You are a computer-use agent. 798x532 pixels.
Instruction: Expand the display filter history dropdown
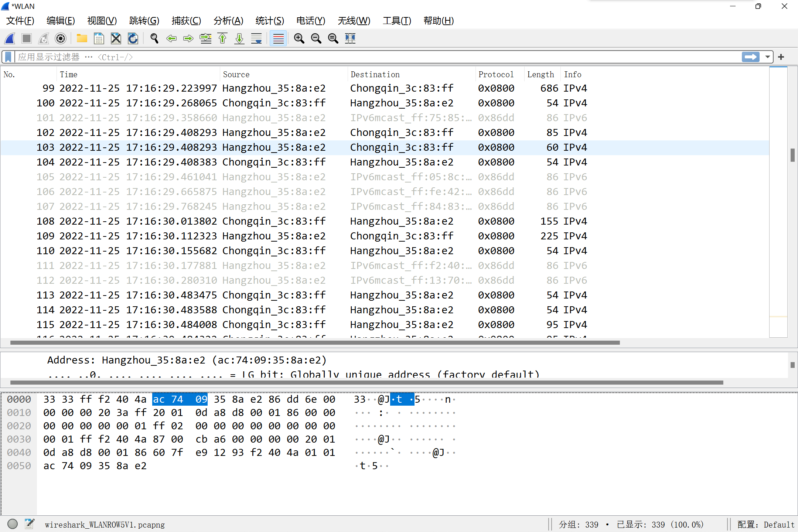click(768, 57)
